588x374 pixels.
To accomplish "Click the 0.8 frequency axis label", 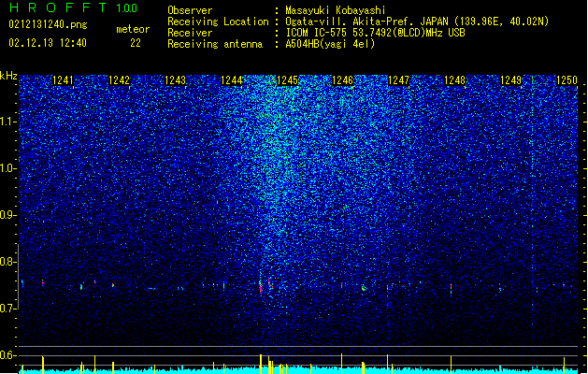I will click(8, 262).
